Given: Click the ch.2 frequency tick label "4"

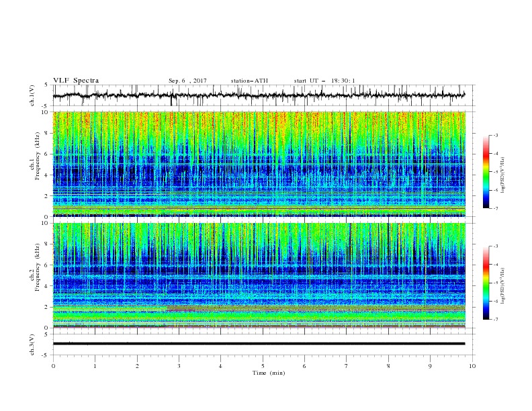Looking at the screenshot, I should pos(47,286).
